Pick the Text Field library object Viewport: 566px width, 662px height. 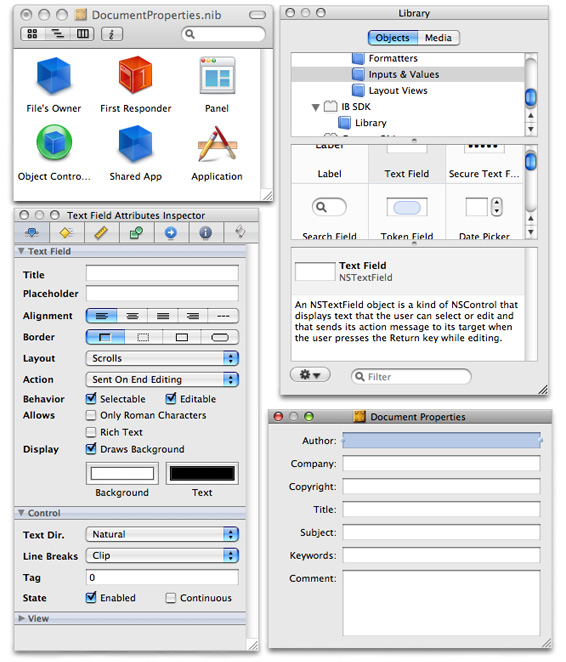(407, 163)
